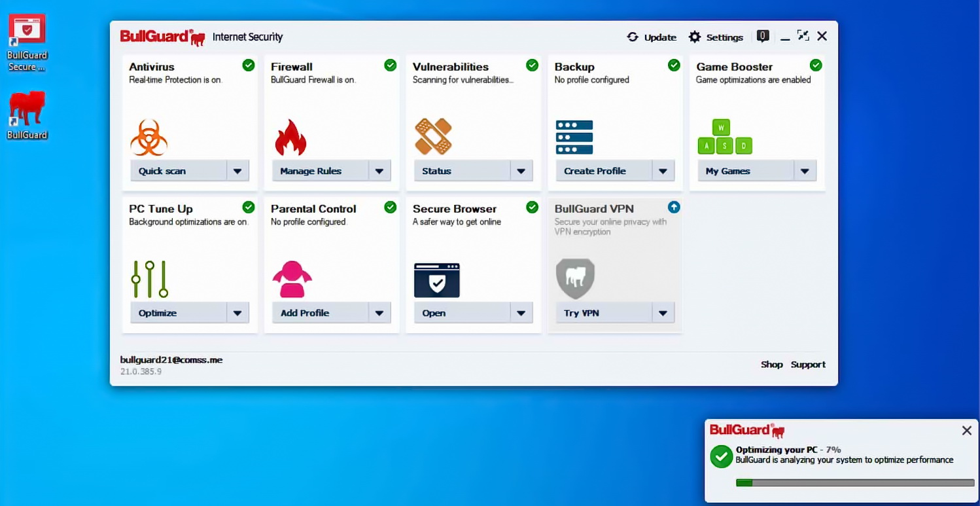Viewport: 980px width, 506px height.
Task: Click the Firewall green status checkmark
Action: tap(391, 65)
